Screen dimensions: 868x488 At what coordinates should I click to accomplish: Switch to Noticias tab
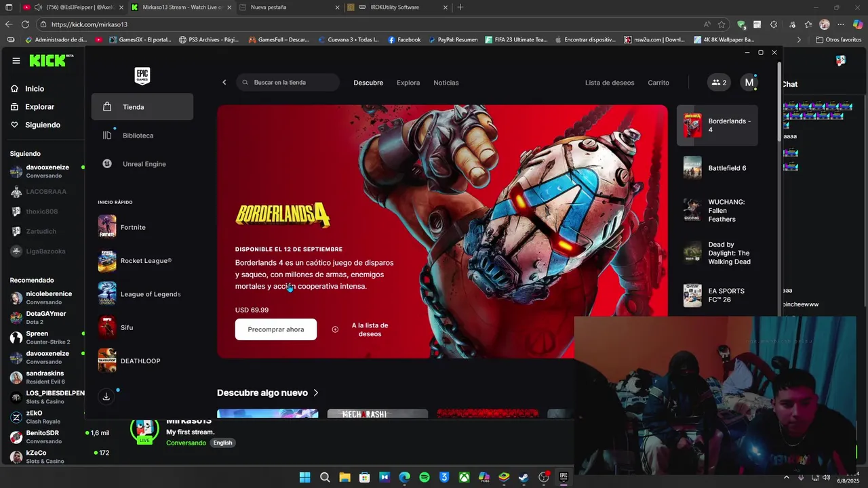[x=446, y=83]
